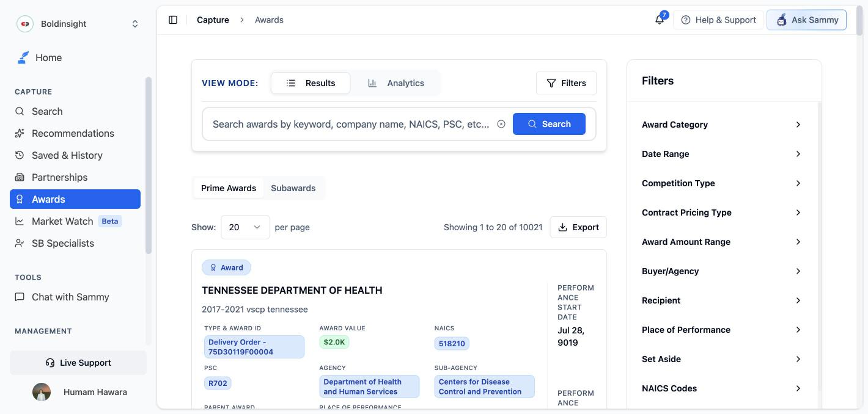Click the Export download icon
This screenshot has height=414, width=868.
coord(563,227)
